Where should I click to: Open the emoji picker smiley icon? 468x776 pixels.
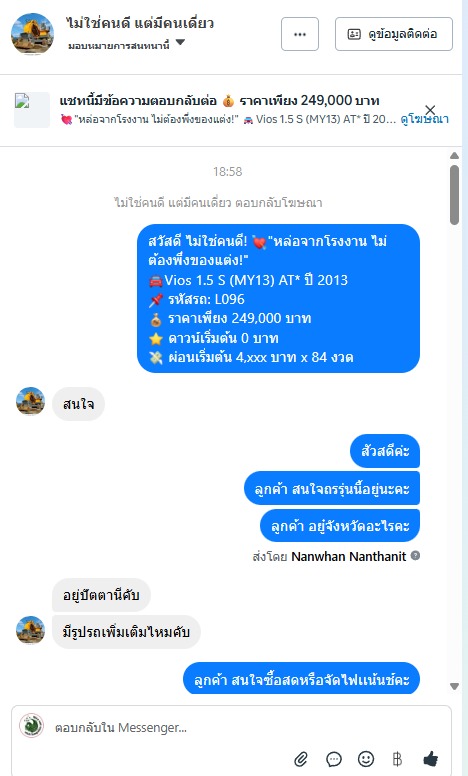pos(366,759)
